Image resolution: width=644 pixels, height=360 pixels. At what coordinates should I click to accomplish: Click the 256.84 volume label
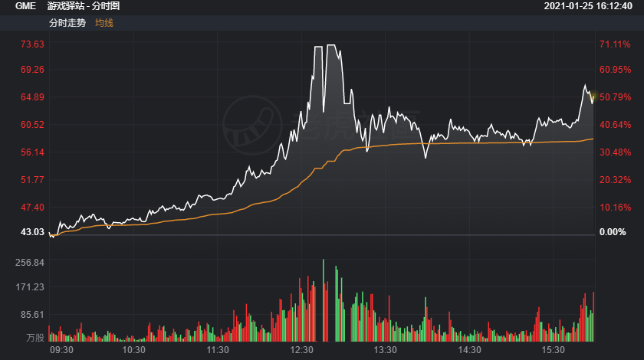pos(30,262)
